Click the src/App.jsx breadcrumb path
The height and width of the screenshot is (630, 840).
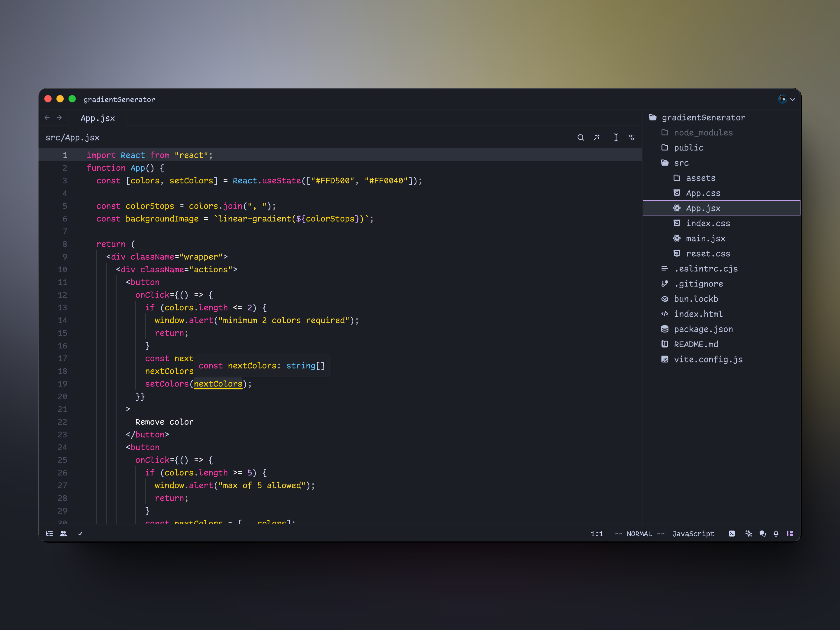(x=72, y=138)
